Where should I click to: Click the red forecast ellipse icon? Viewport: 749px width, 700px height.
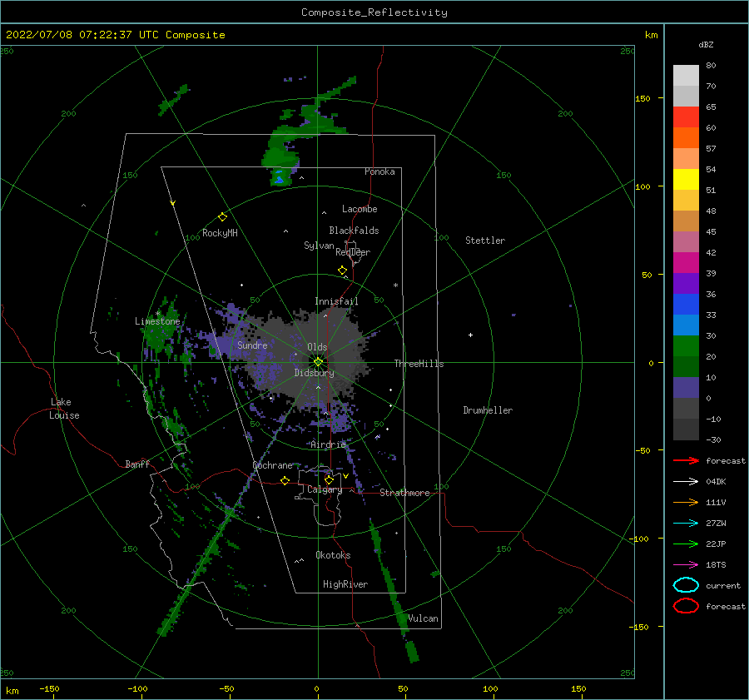[686, 606]
